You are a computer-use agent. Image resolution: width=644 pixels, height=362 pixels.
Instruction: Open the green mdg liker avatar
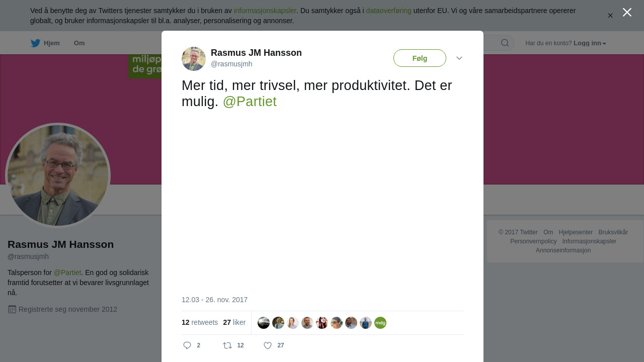click(x=380, y=323)
